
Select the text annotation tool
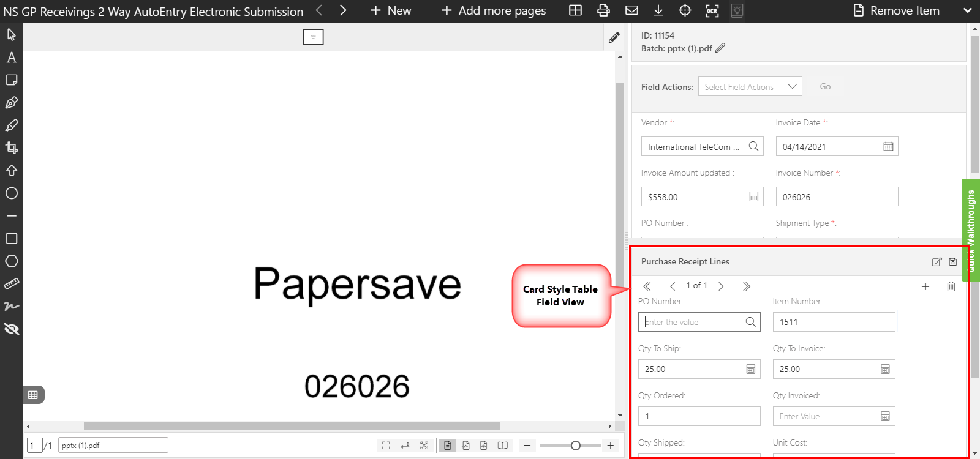[11, 58]
